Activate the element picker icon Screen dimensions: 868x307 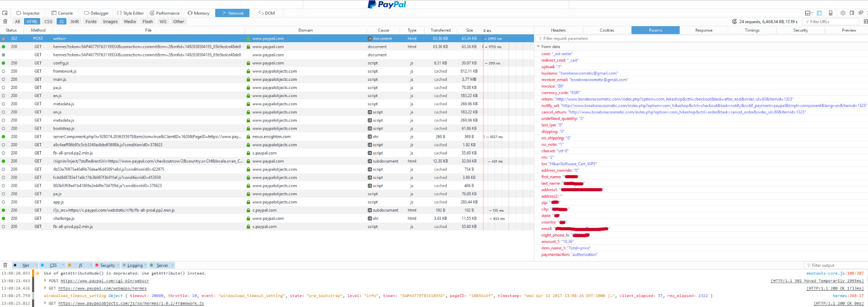coord(5,13)
